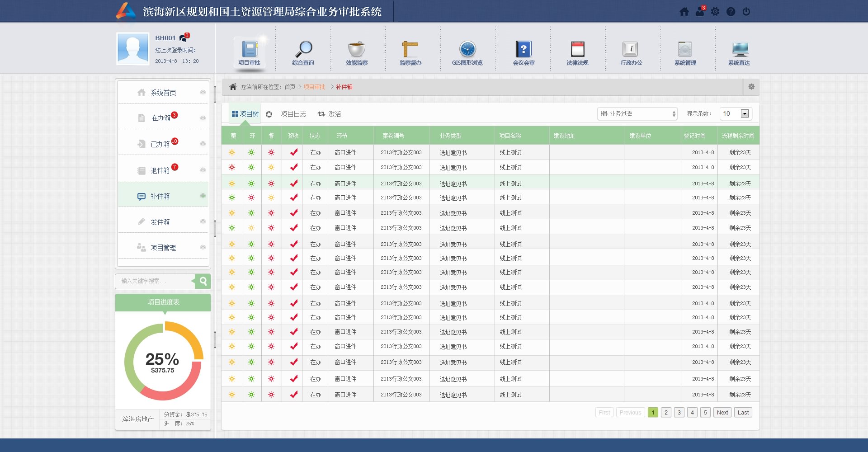The width and height of the screenshot is (868, 452).
Task: Click the 项目进度表 panel header
Action: point(163,302)
